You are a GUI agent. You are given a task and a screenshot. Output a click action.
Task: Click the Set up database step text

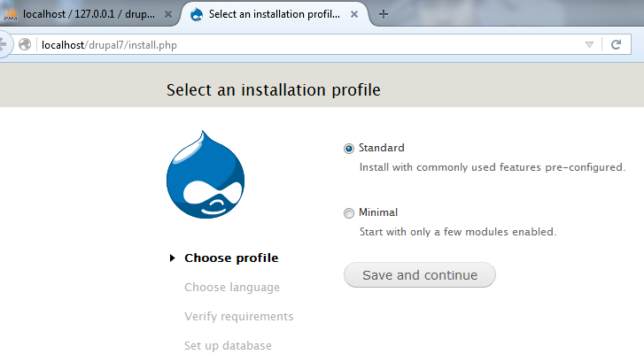click(x=228, y=345)
